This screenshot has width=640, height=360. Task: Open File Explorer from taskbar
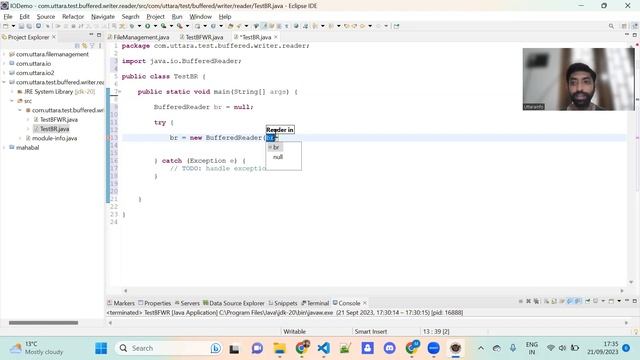280,348
